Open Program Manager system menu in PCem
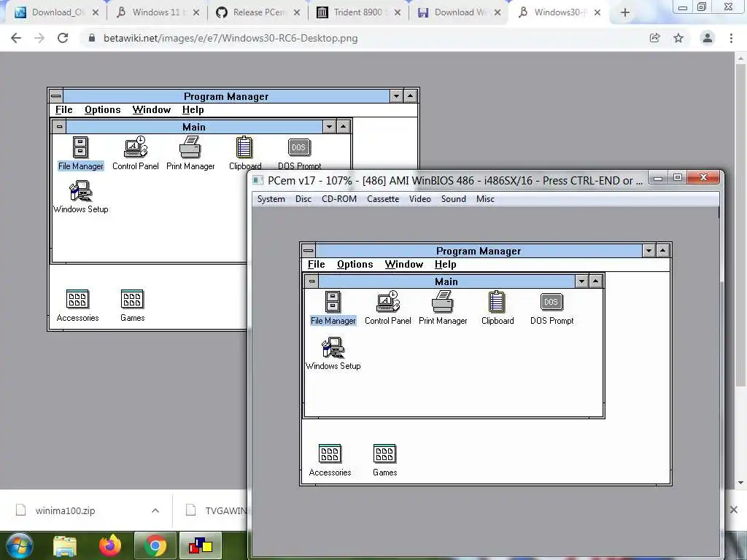This screenshot has width=747, height=560. point(309,251)
